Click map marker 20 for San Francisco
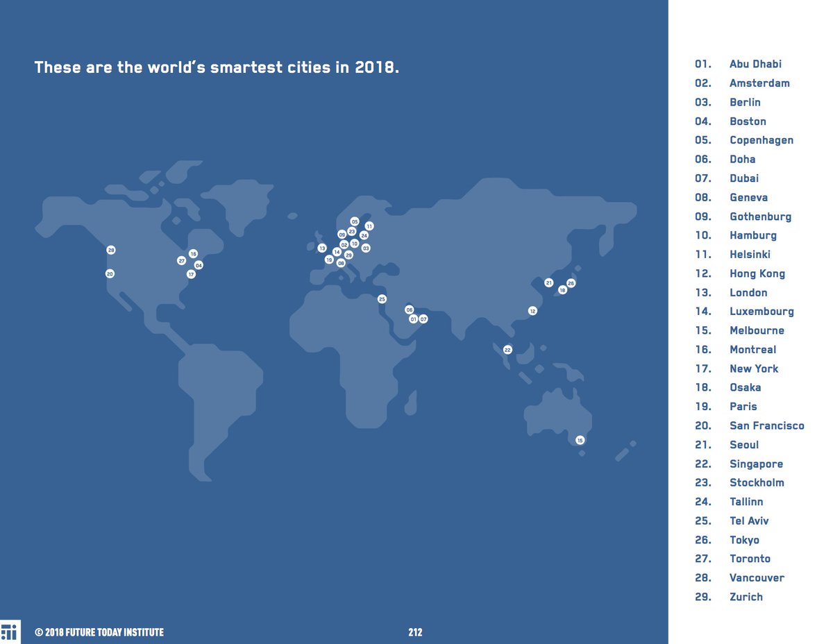Viewport: 833px width, 644px height. pos(109,273)
